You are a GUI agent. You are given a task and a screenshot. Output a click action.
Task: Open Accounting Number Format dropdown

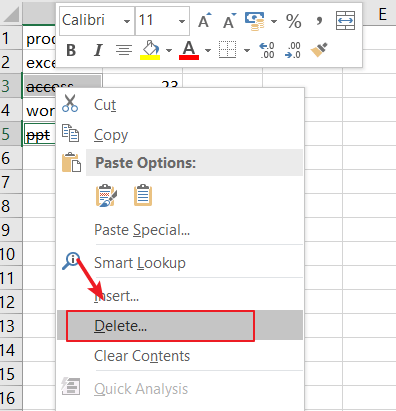[274, 22]
